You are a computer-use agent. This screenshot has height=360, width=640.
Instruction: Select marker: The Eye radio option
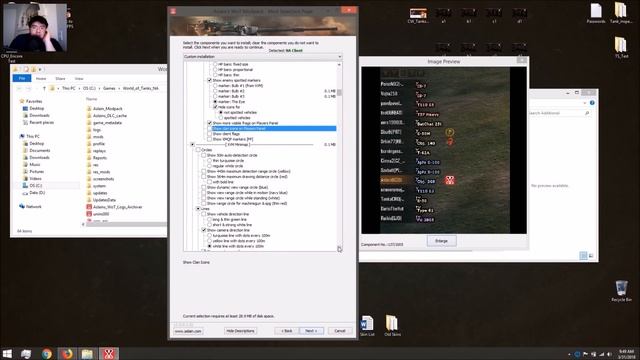point(215,102)
